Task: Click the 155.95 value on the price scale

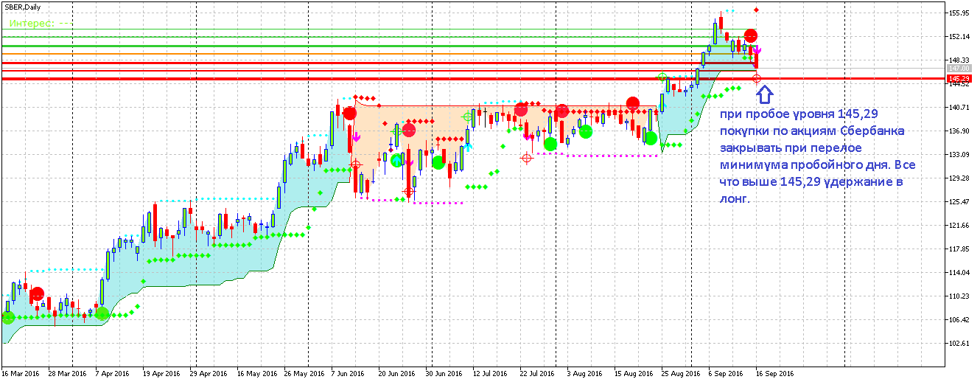Action: [959, 13]
